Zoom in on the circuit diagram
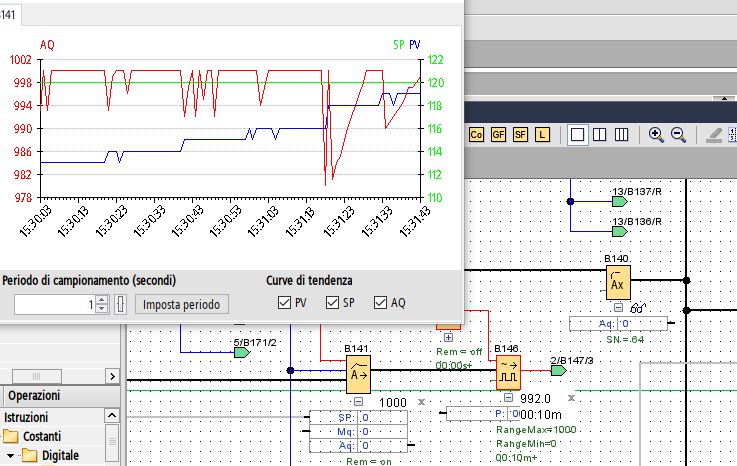The image size is (737, 466). tap(656, 134)
